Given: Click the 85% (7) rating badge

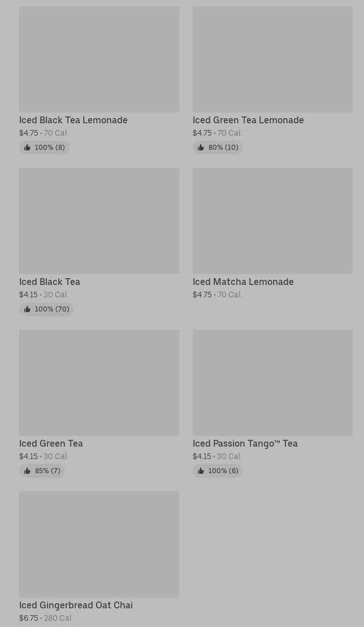Looking at the screenshot, I should [42, 471].
